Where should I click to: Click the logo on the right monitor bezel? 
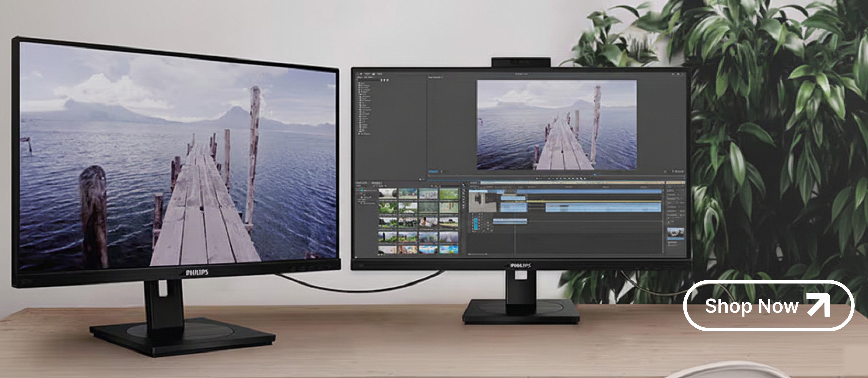click(521, 266)
